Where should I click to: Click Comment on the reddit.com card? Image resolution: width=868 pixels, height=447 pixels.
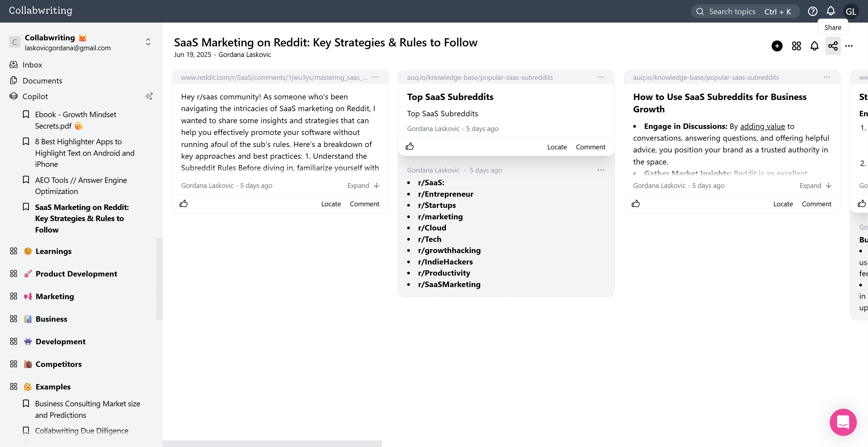pos(364,204)
